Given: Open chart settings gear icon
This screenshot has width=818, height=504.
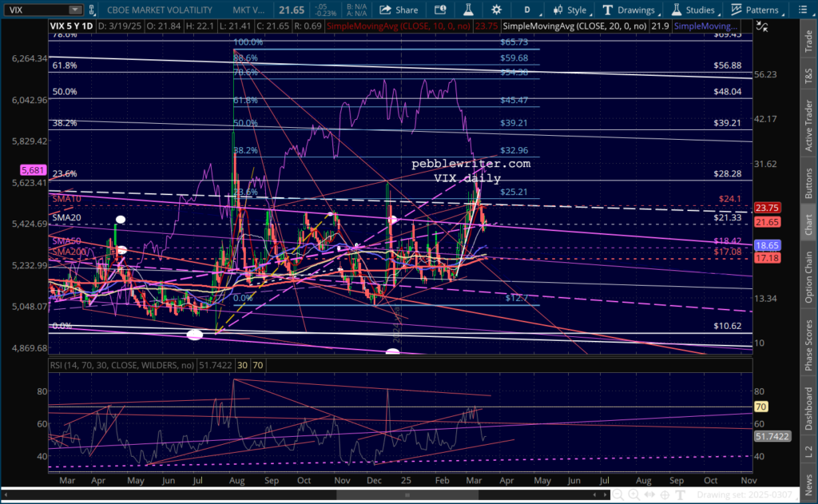Looking at the screenshot, I should [x=497, y=10].
